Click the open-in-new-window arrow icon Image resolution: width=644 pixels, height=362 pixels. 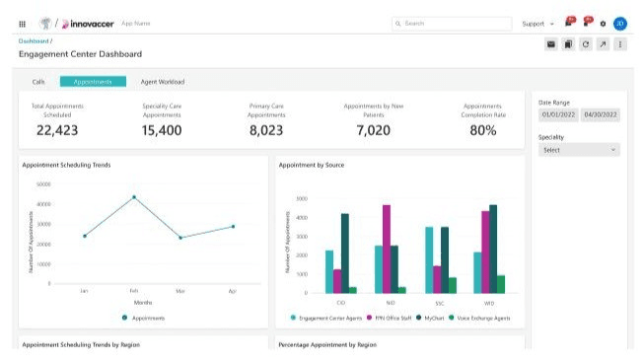(x=603, y=44)
